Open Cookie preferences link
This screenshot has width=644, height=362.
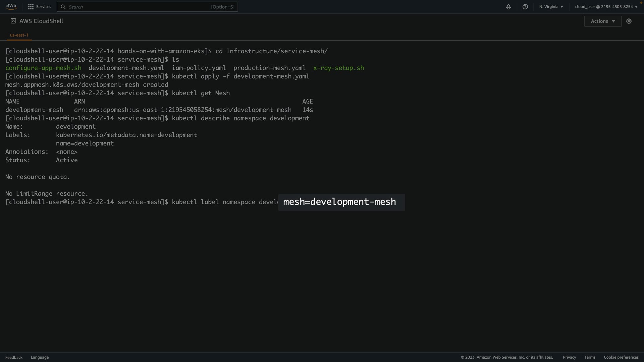(621, 357)
